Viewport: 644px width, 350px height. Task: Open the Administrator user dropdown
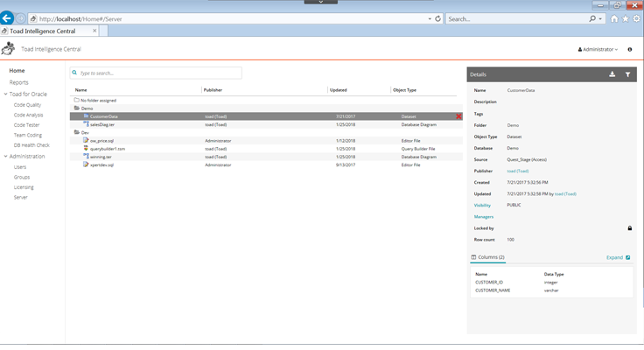pyautogui.click(x=598, y=50)
